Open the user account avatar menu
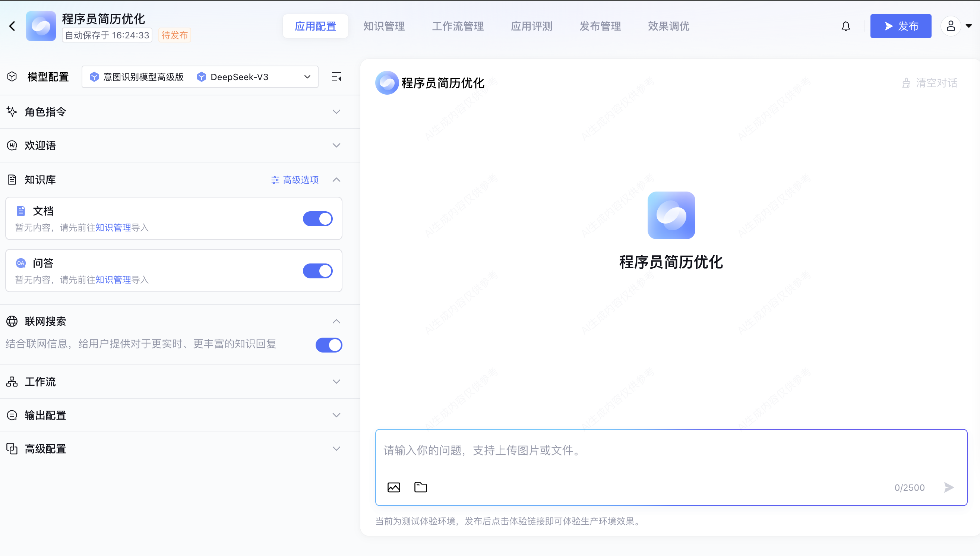 (951, 26)
